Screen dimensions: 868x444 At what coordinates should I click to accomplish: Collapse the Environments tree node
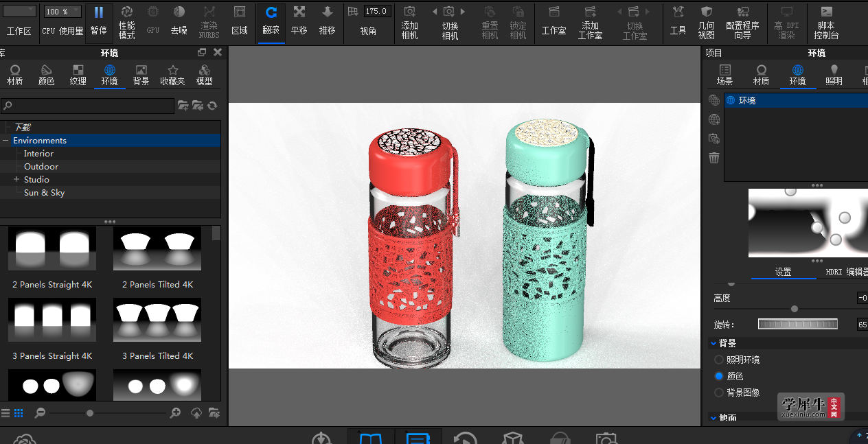(x=5, y=141)
